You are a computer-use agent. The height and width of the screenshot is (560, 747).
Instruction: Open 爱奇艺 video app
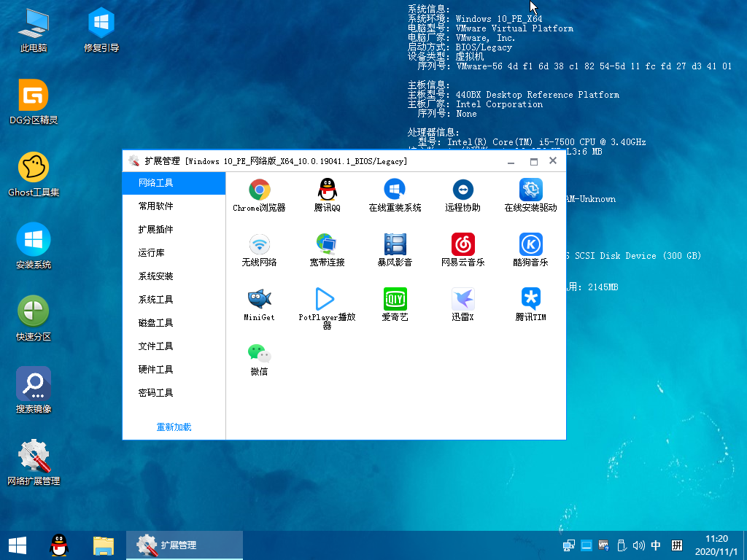click(395, 305)
